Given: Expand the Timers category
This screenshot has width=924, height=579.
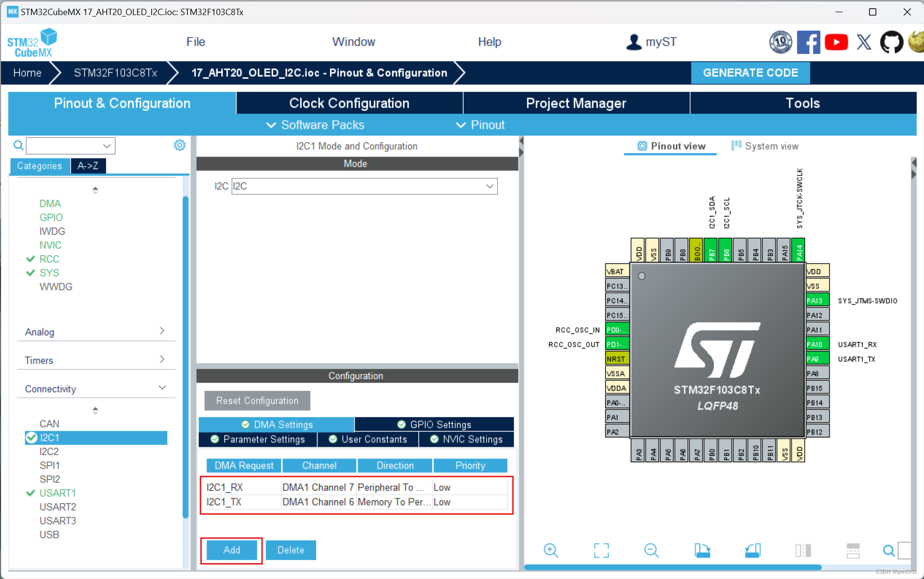Looking at the screenshot, I should 96,360.
